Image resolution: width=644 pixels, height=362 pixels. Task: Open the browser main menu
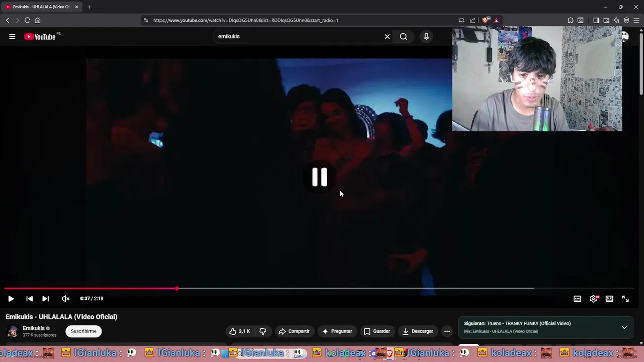click(x=636, y=20)
